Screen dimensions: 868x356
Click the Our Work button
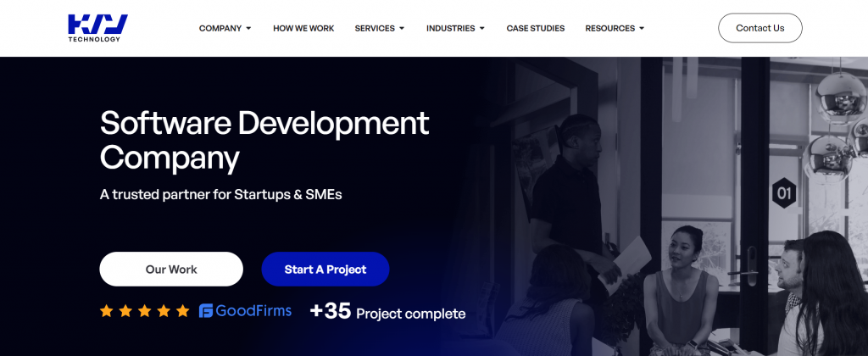click(171, 269)
